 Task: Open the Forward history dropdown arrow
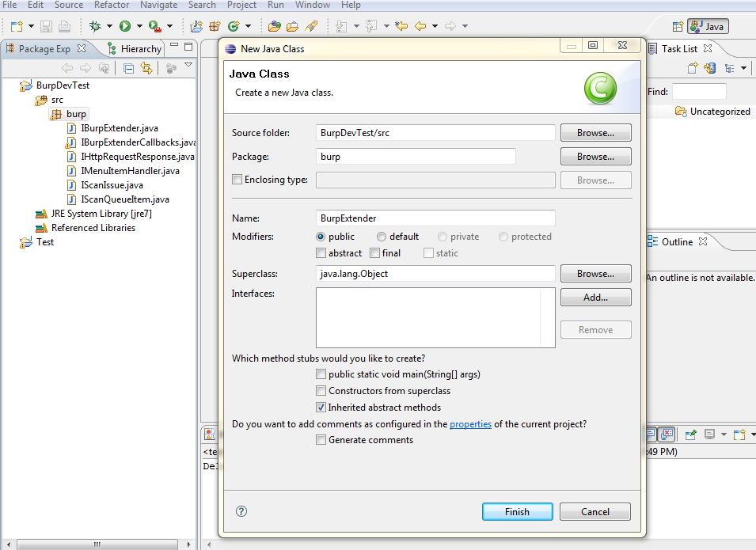(465, 26)
